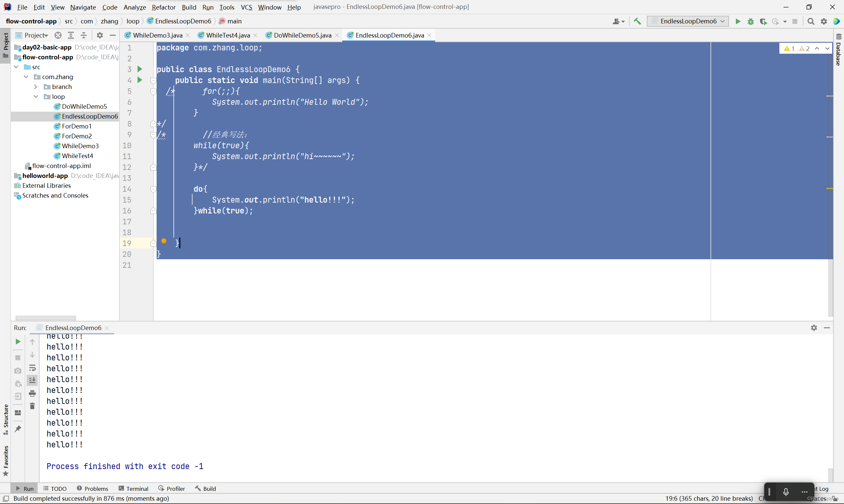This screenshot has height=504, width=844.
Task: Click the Search everywhere magnifier icon
Action: 811,21
